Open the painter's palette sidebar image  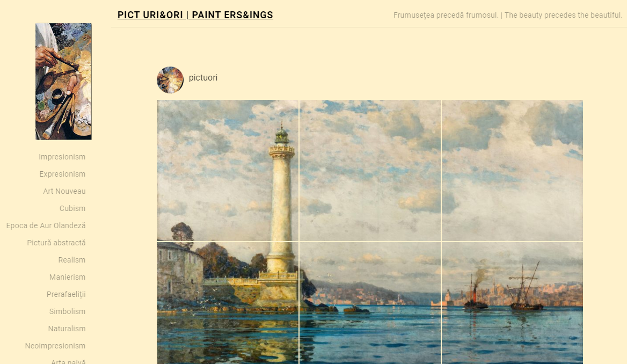coord(63,81)
